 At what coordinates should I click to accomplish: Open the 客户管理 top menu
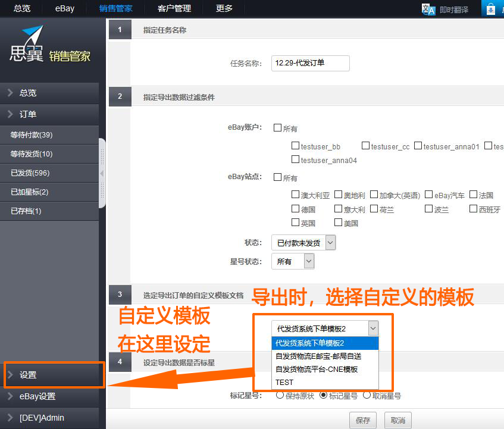[174, 8]
